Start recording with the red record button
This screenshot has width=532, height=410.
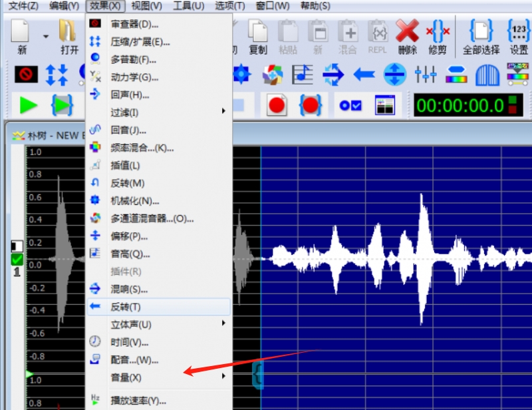[277, 105]
